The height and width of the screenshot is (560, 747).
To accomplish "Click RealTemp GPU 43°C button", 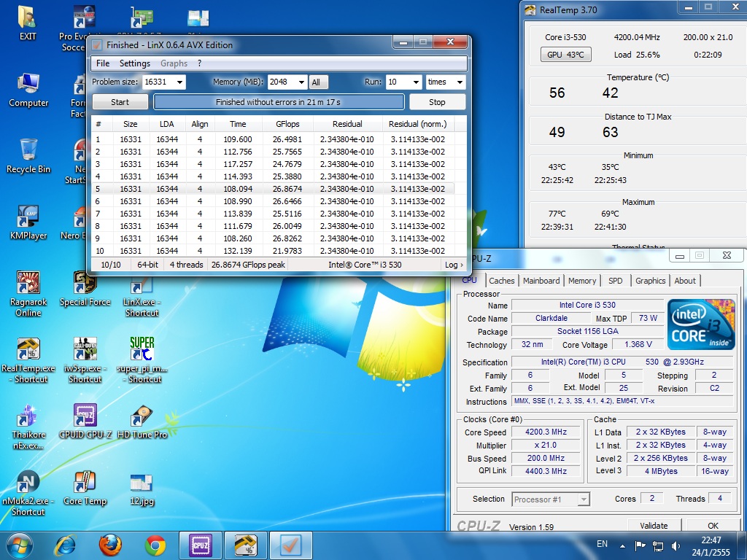I will point(565,55).
